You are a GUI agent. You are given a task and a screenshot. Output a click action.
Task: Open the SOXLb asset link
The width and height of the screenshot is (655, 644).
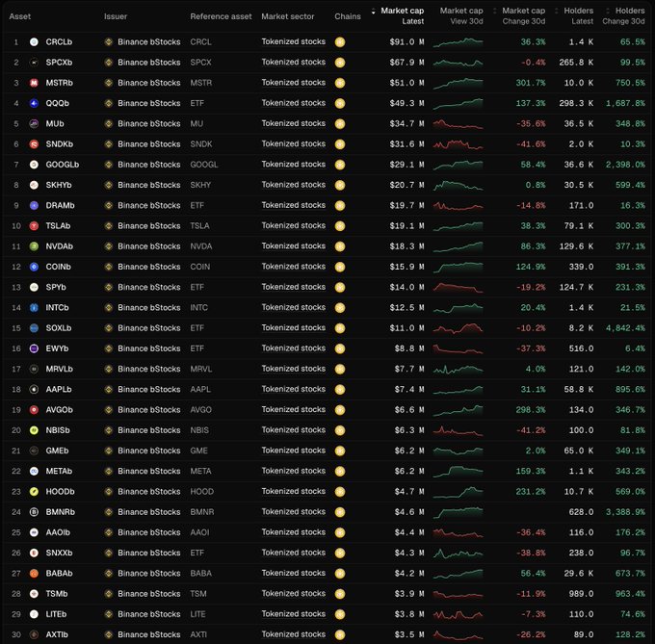pyautogui.click(x=59, y=328)
